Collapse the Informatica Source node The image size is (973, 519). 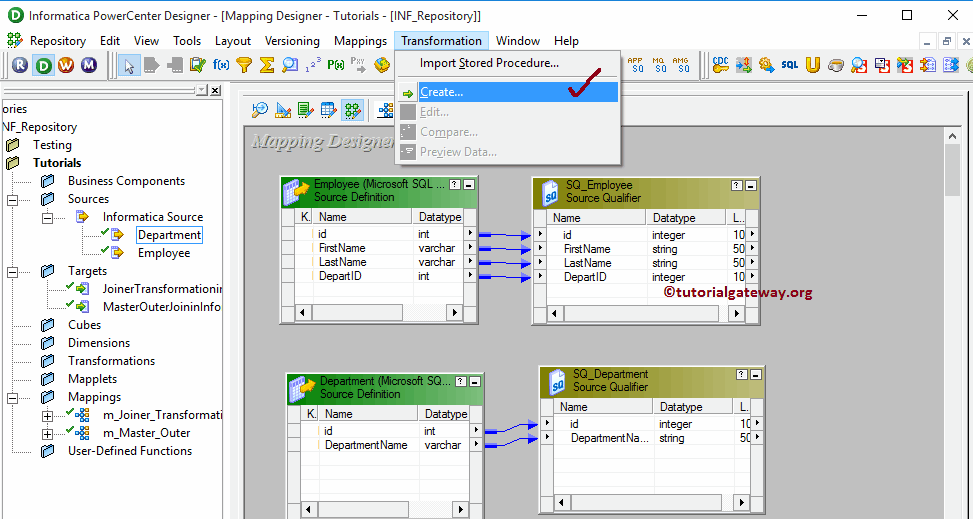47,218
